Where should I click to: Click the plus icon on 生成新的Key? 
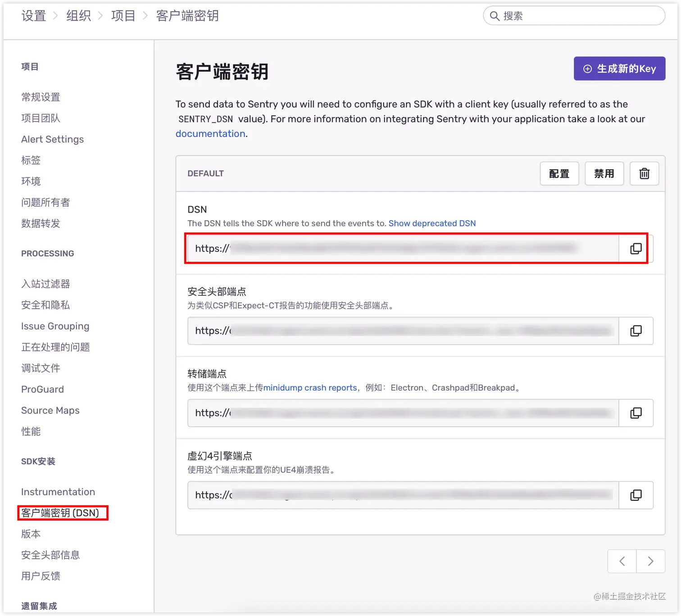click(x=587, y=68)
